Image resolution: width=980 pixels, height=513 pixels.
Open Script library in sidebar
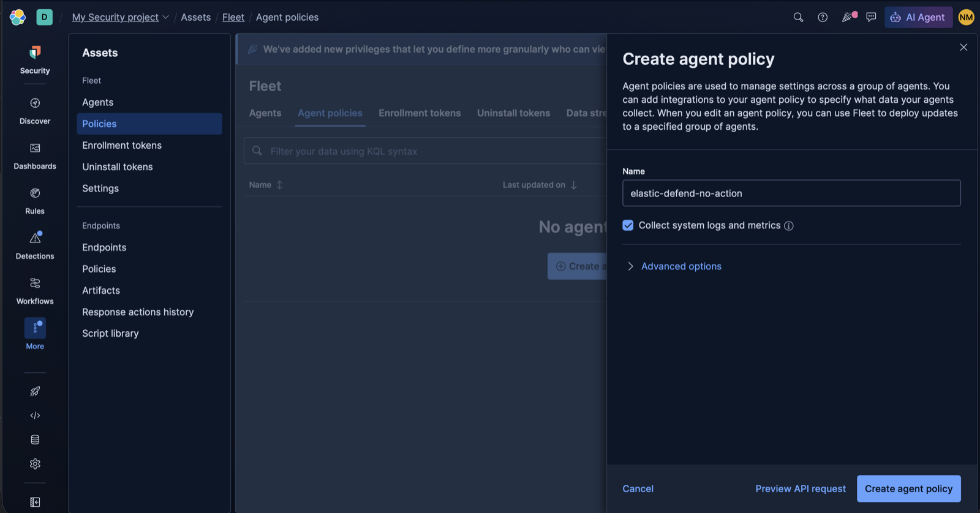click(110, 334)
